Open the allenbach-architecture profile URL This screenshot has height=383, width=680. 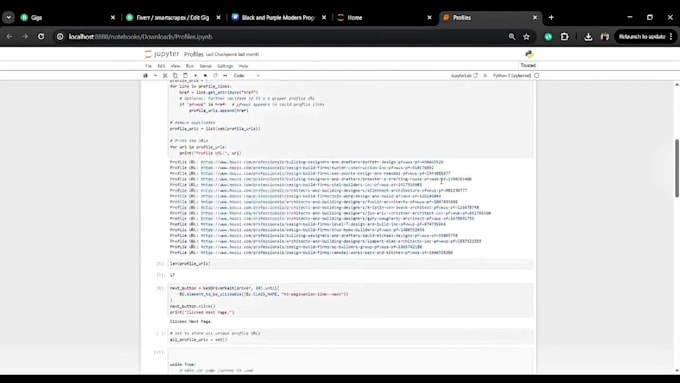[334, 190]
